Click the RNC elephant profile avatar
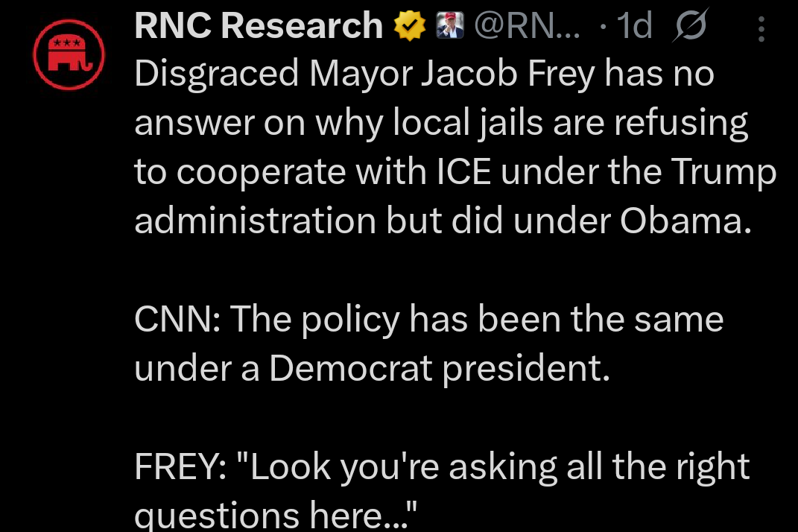The width and height of the screenshot is (798, 532). pos(69,54)
